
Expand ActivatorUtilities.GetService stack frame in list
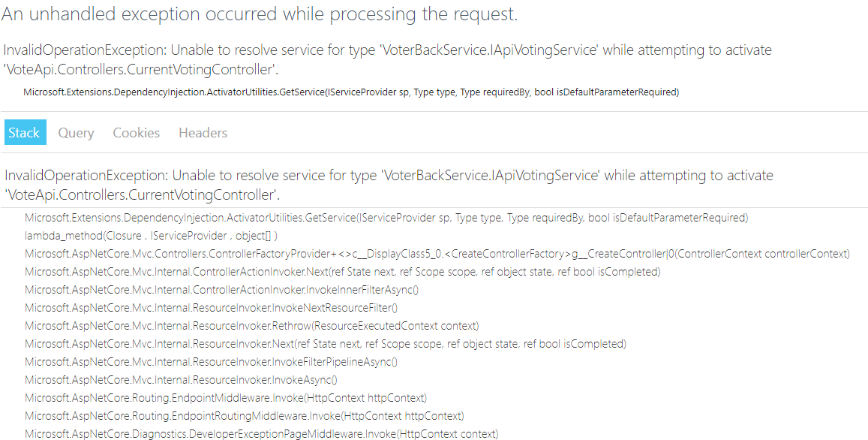(386, 218)
